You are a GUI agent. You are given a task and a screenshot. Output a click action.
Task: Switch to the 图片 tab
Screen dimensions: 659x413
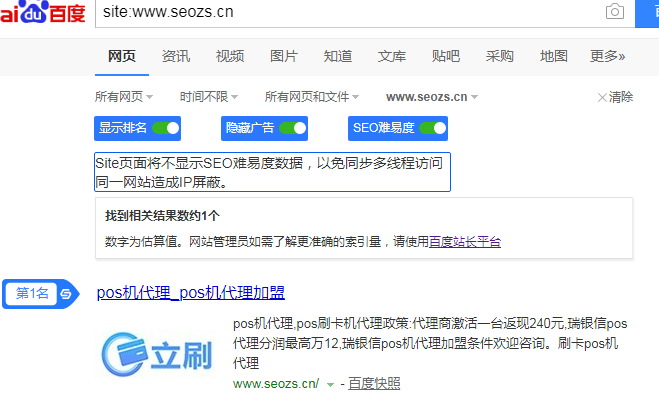284,56
